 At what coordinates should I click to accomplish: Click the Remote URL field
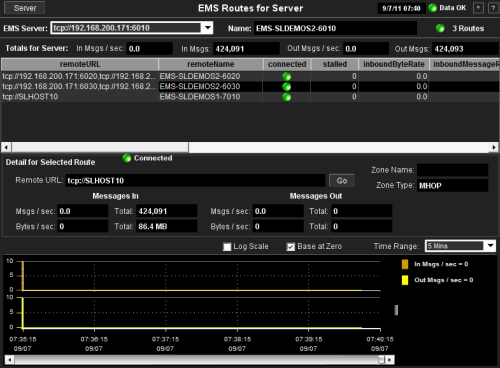pyautogui.click(x=195, y=181)
